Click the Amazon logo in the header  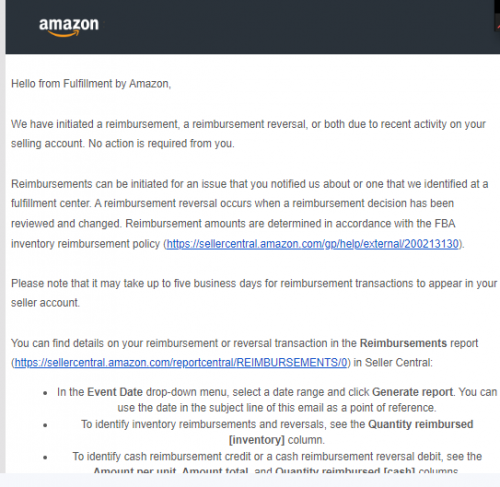click(x=69, y=27)
